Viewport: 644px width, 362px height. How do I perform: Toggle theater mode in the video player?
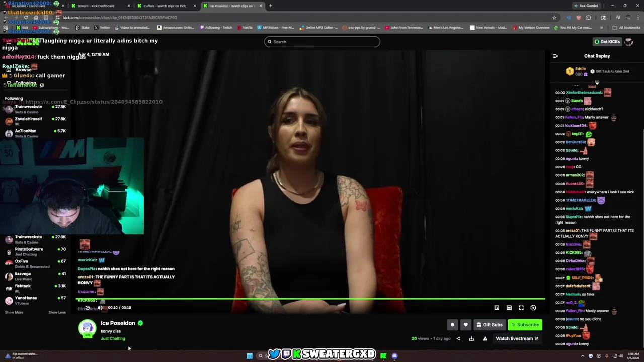pyautogui.click(x=509, y=308)
